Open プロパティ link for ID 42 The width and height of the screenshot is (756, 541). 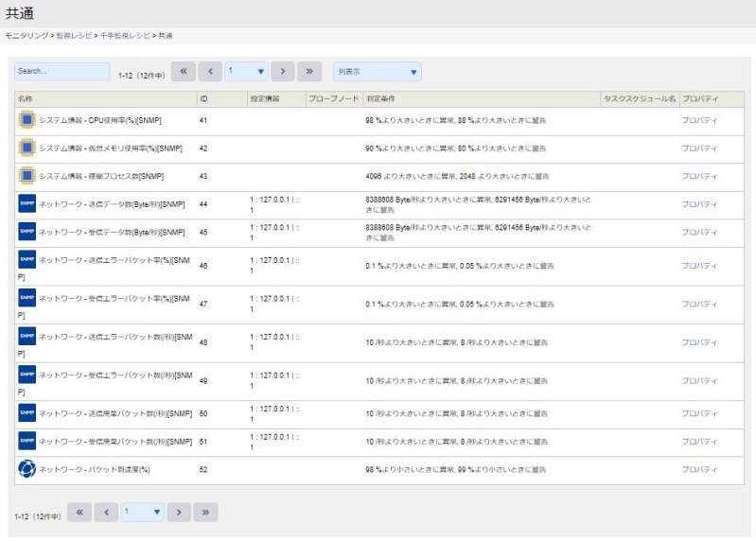699,148
